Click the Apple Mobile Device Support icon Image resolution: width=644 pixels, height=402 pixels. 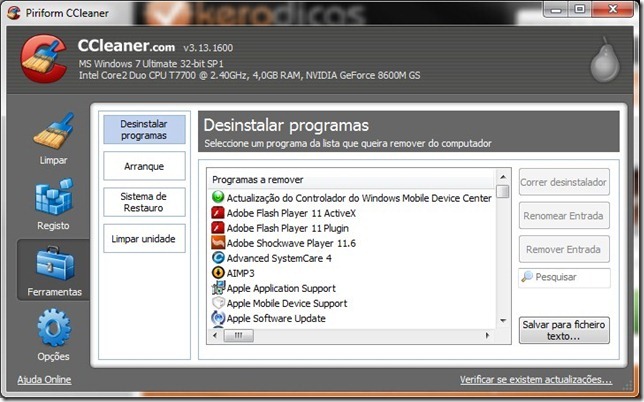pos(218,303)
